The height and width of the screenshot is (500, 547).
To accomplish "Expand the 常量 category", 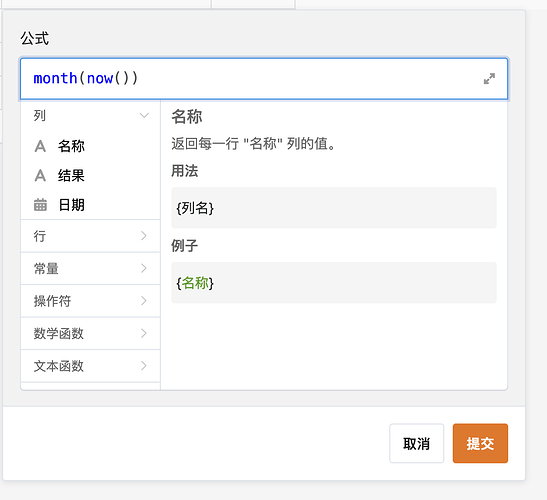I will (x=90, y=269).
